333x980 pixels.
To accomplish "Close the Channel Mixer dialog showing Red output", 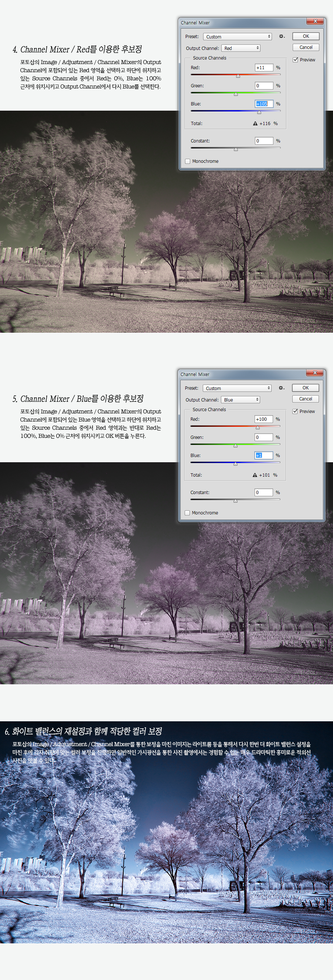I will coord(315,21).
